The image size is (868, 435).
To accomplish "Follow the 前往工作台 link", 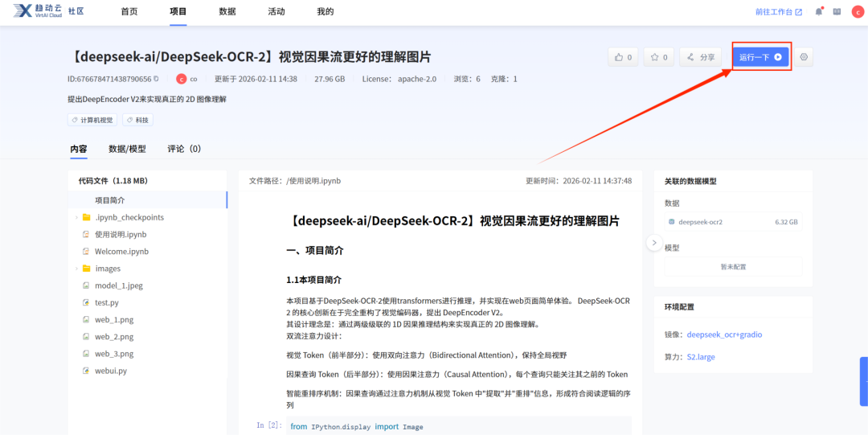I will click(779, 11).
